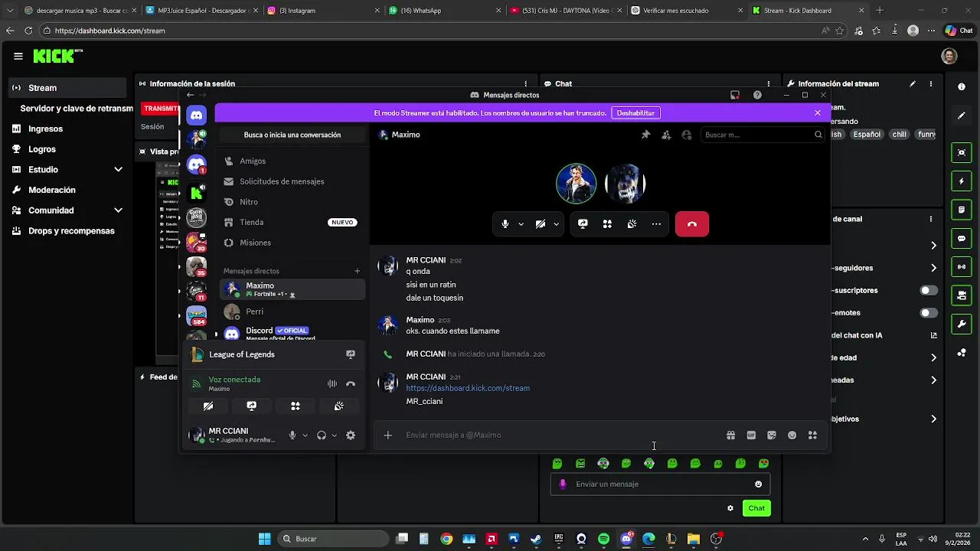
Task: Select Moderación in the Kick sidebar
Action: (x=68, y=190)
